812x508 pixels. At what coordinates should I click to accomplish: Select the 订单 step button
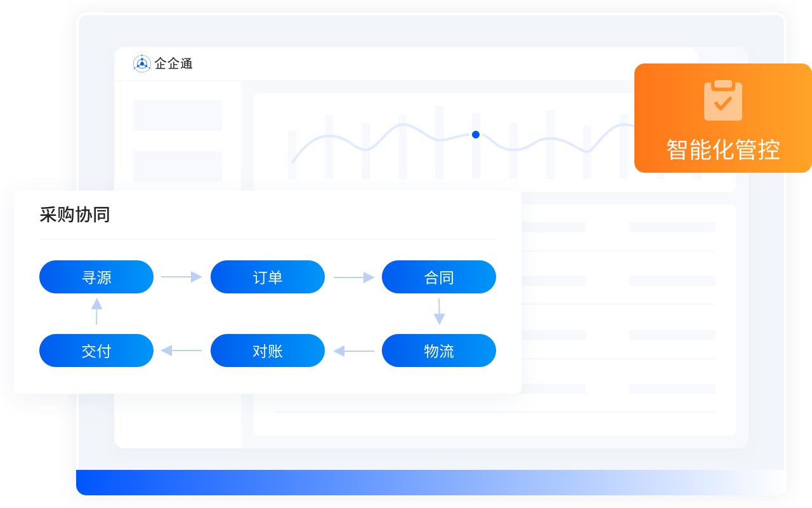click(268, 277)
